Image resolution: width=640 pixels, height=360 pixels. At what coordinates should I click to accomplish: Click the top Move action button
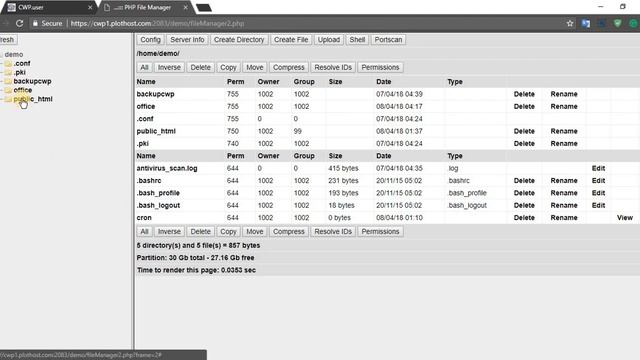point(255,67)
